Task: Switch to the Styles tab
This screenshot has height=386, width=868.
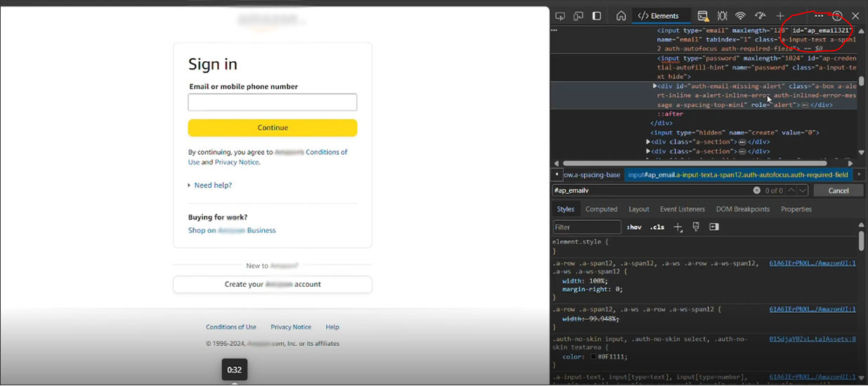Action: [x=566, y=209]
